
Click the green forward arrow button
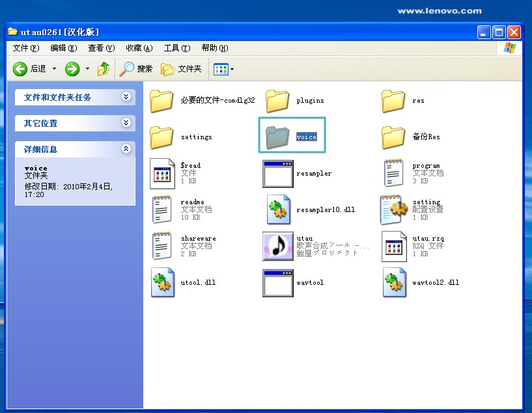pos(72,69)
